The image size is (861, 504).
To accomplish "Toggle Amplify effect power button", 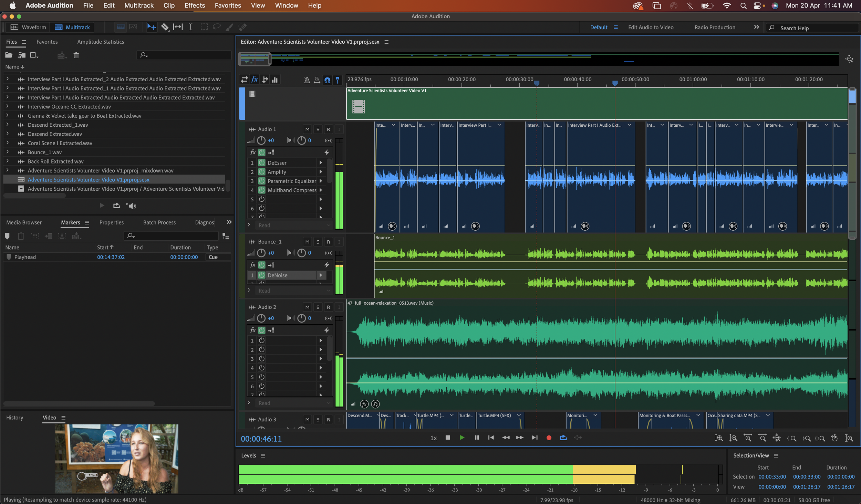I will coord(262,172).
